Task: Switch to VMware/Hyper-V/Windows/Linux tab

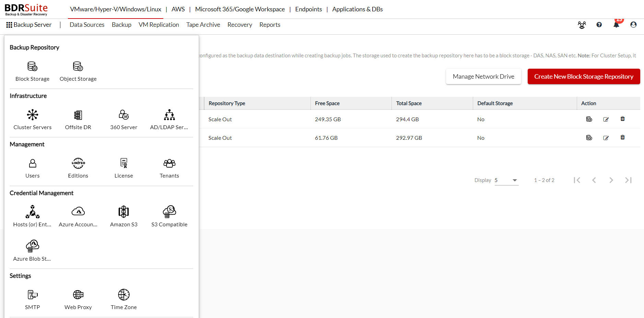Action: [116, 9]
